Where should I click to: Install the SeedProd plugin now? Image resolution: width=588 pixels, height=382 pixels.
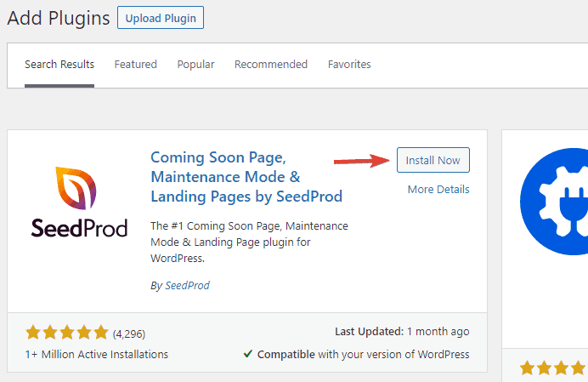433,160
